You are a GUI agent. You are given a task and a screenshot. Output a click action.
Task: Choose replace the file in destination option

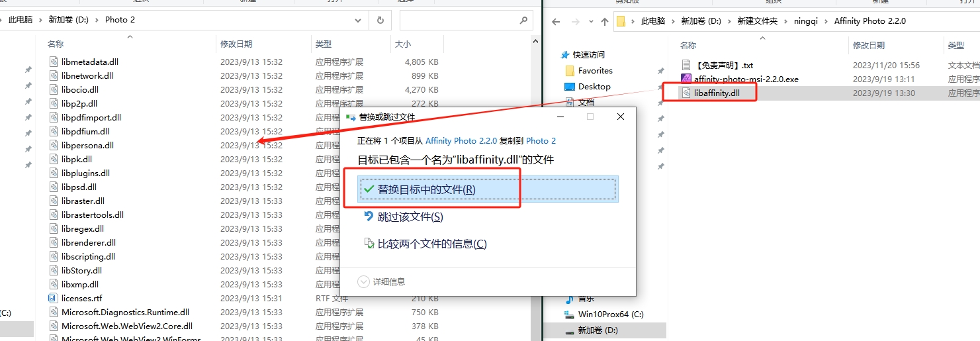[488, 189]
